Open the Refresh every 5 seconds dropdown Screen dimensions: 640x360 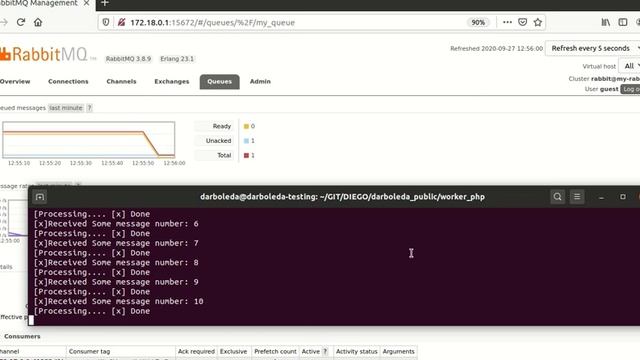point(593,48)
